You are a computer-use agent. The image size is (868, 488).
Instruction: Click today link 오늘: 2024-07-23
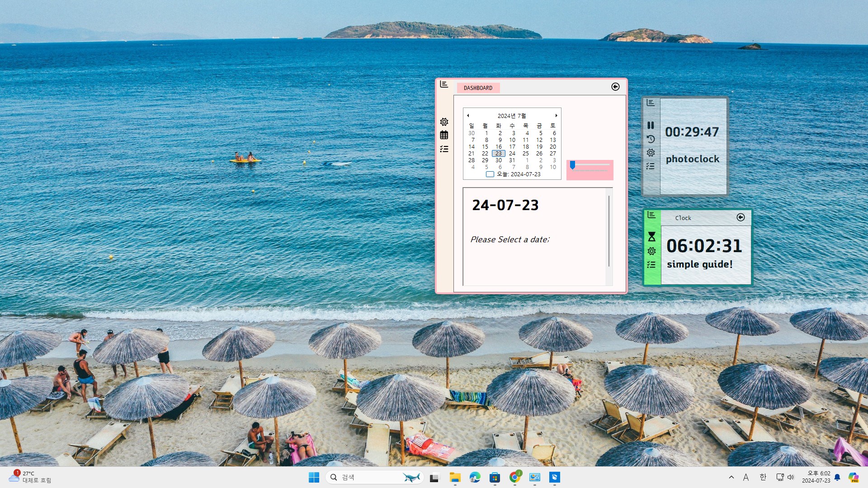point(518,174)
